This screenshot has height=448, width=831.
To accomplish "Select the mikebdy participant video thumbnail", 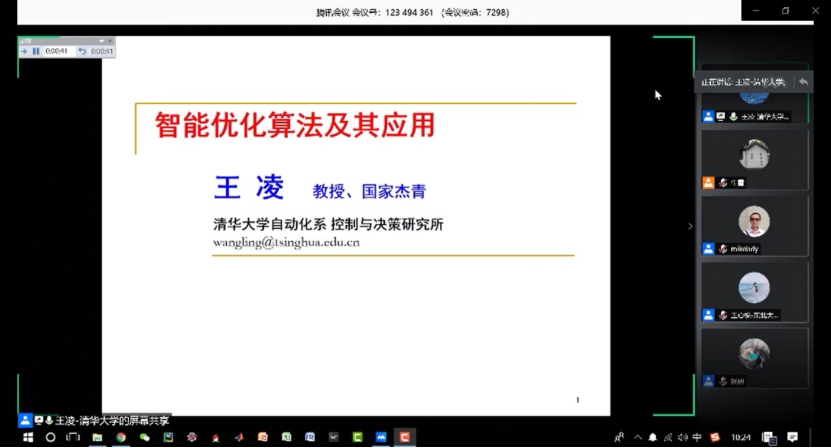I will 753,224.
